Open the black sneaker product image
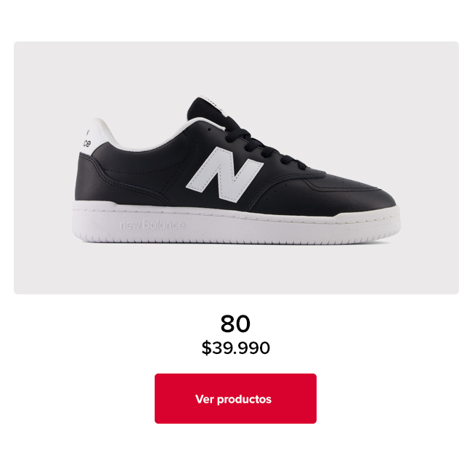Viewport: 472px width, 476px height. click(x=236, y=168)
